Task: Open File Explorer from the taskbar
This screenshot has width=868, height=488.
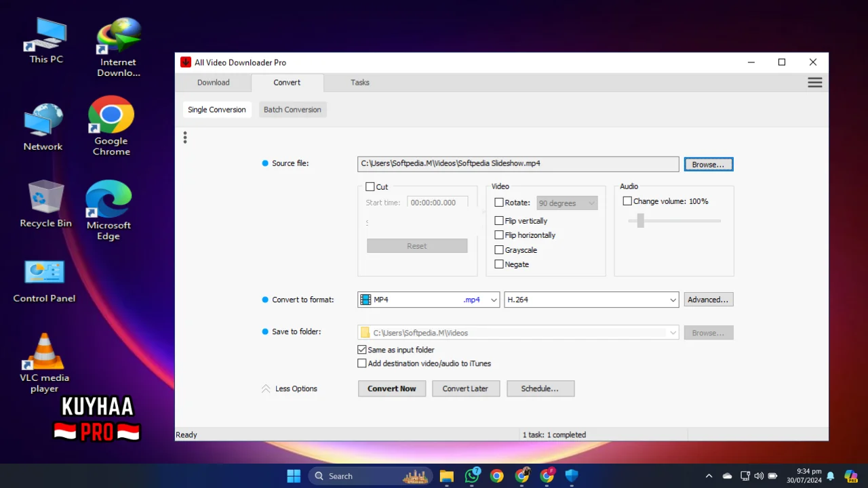Action: 446,476
